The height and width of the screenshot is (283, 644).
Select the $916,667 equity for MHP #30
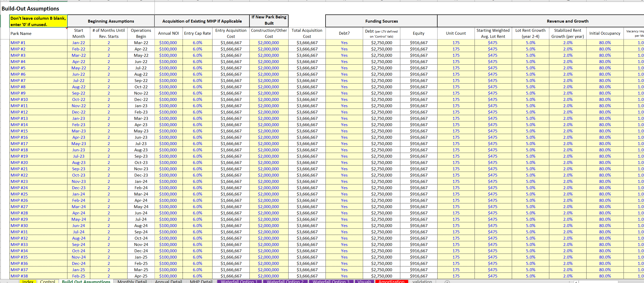click(419, 225)
